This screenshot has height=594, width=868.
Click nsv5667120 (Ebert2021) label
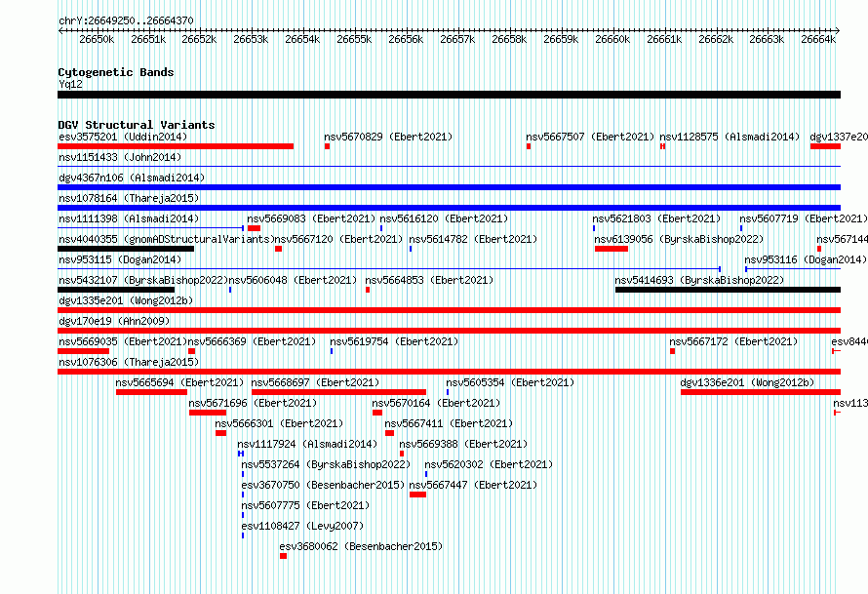[x=338, y=239]
